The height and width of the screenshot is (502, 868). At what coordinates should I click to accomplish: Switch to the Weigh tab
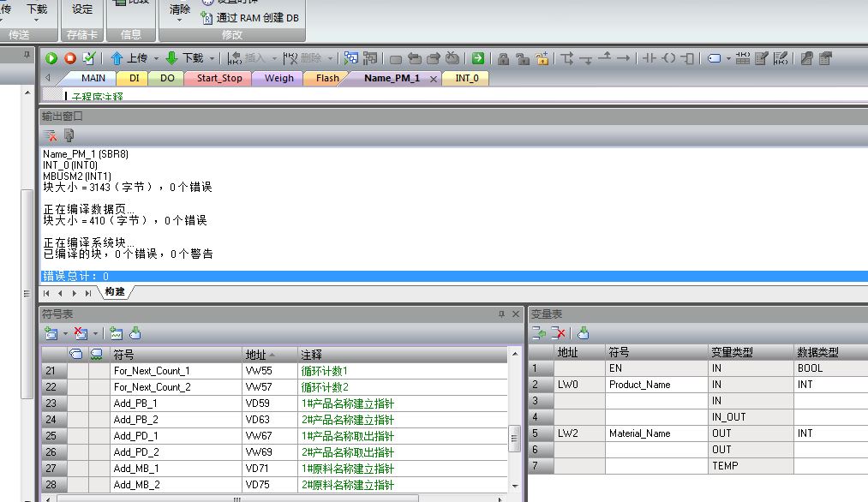279,79
